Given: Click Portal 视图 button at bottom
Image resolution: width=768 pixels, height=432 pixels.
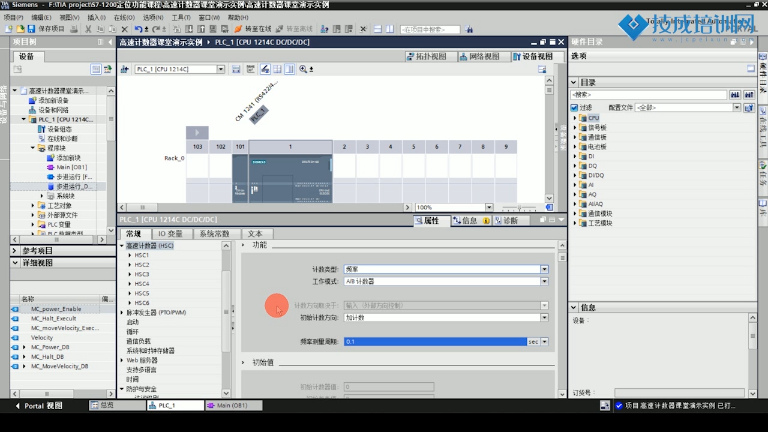Looking at the screenshot, I should pos(39,406).
